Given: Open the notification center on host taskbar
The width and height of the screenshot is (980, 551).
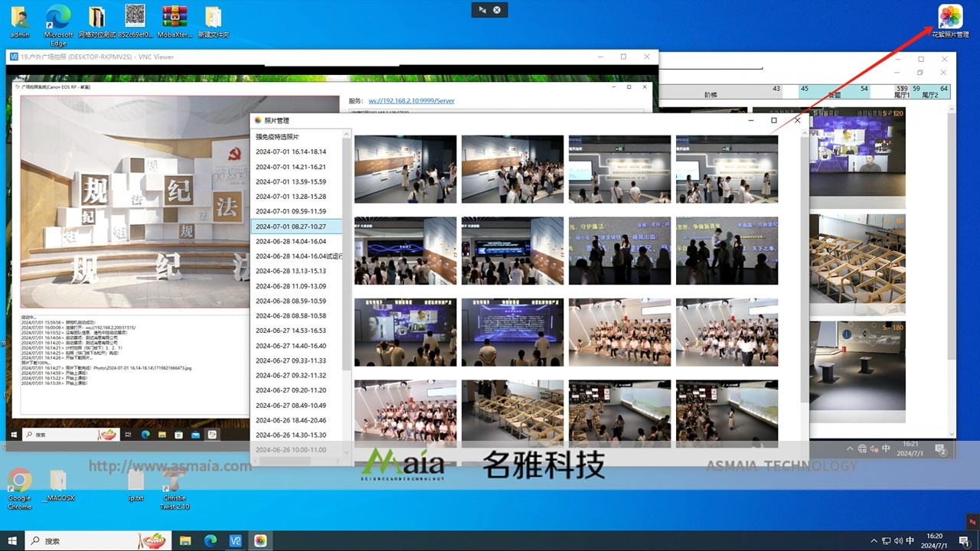Looking at the screenshot, I should tap(965, 541).
